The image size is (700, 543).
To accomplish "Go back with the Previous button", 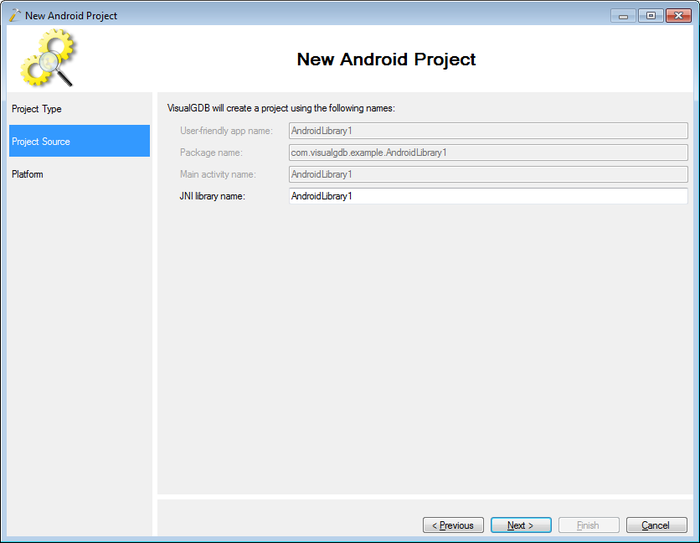I will tap(453, 525).
